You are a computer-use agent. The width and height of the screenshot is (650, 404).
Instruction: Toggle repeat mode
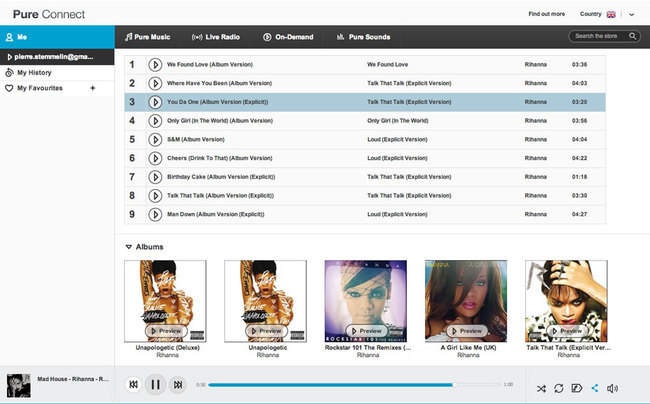[559, 389]
